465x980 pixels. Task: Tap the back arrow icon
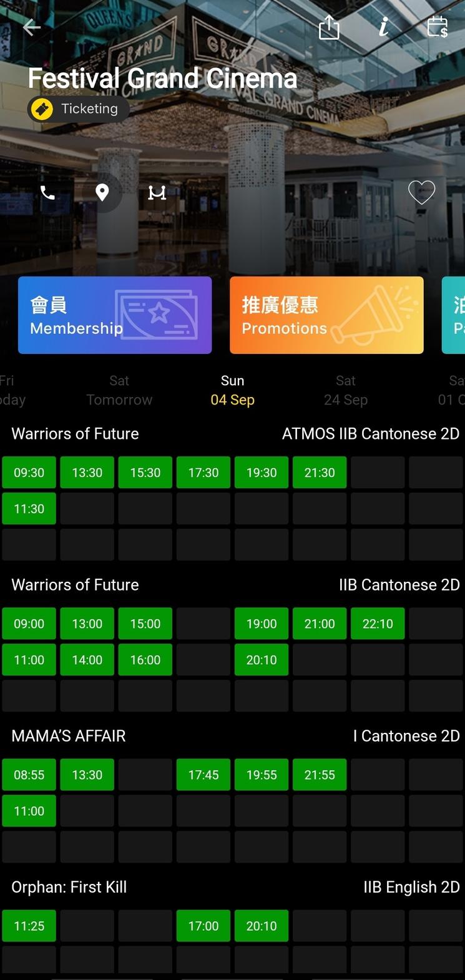coord(32,27)
